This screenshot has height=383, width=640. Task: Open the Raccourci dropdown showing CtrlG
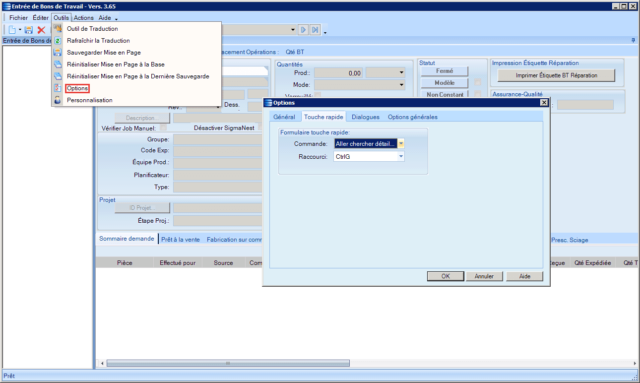click(401, 156)
